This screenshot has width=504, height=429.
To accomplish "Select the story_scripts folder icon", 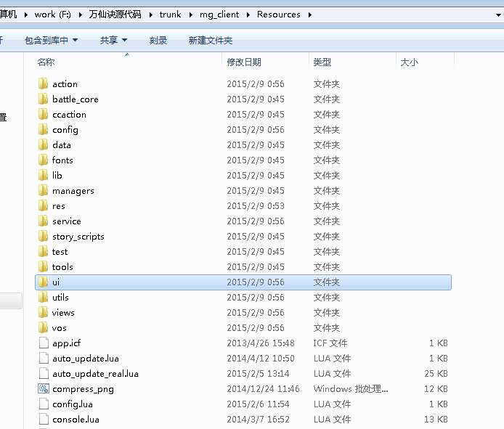I will [44, 237].
